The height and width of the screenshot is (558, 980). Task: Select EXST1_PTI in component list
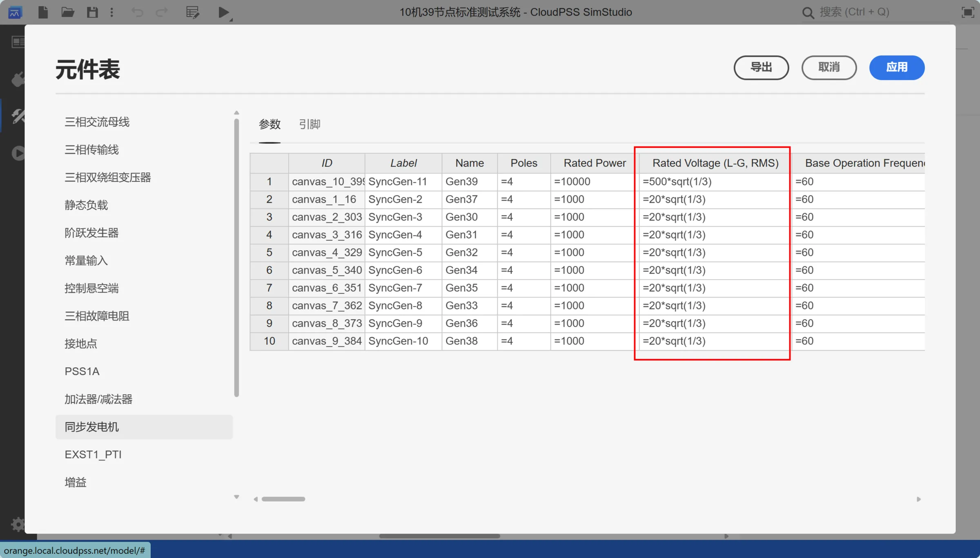(x=144, y=455)
